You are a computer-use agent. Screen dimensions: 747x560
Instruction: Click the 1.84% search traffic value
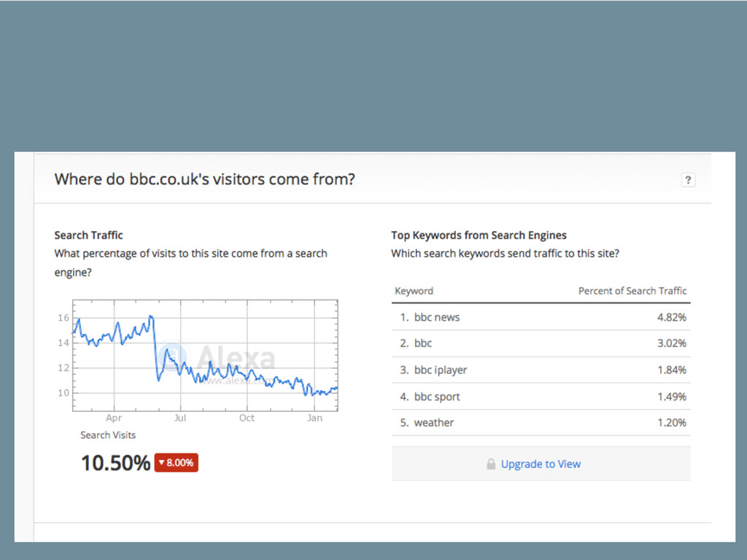click(x=672, y=370)
